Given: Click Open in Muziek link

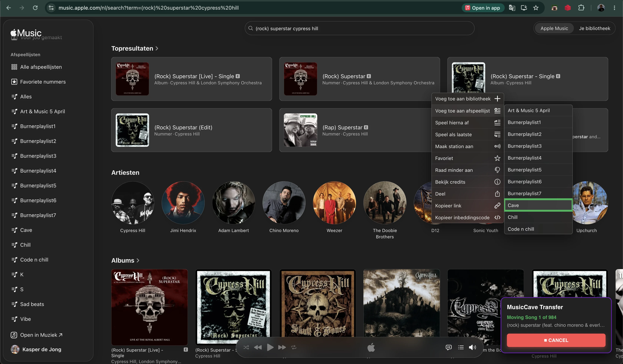Looking at the screenshot, I should click(x=37, y=335).
